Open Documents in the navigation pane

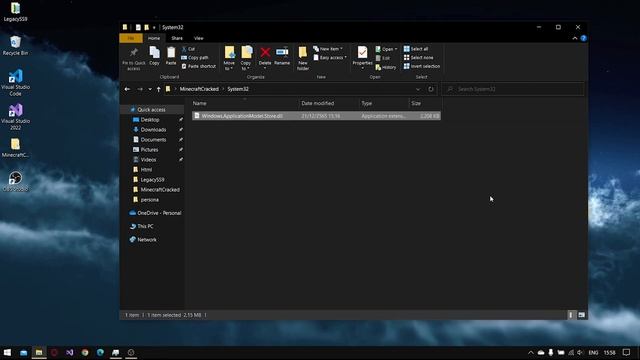(153, 140)
